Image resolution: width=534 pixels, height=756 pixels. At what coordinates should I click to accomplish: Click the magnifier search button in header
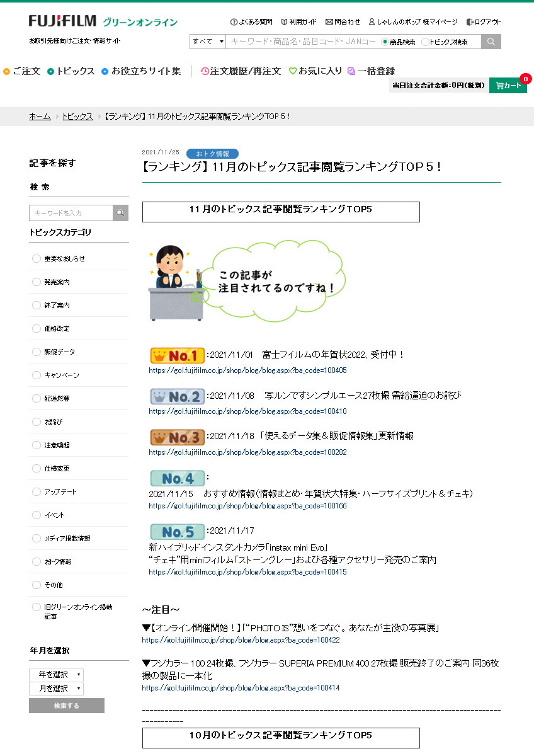coord(491,42)
